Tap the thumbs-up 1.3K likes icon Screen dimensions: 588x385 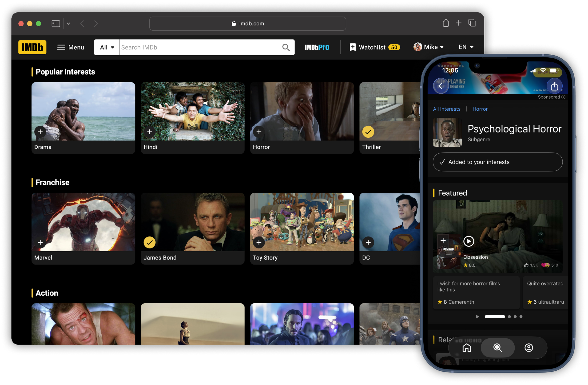click(x=526, y=265)
